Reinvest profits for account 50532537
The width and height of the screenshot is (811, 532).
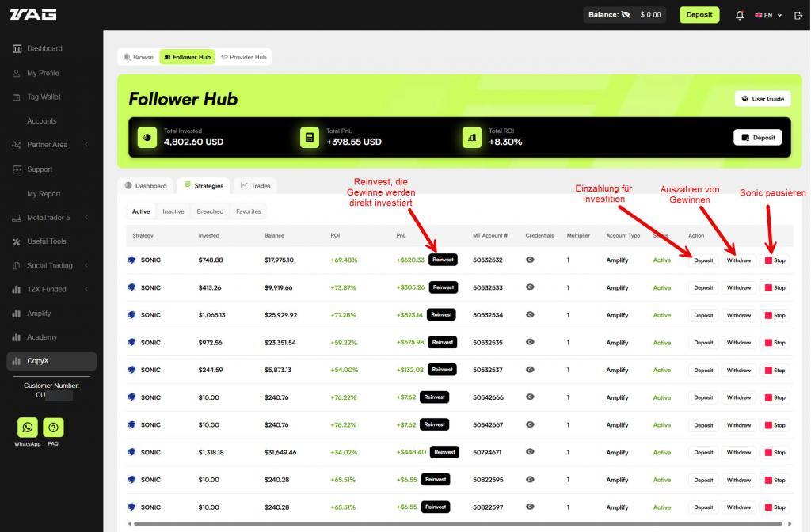pyautogui.click(x=442, y=370)
